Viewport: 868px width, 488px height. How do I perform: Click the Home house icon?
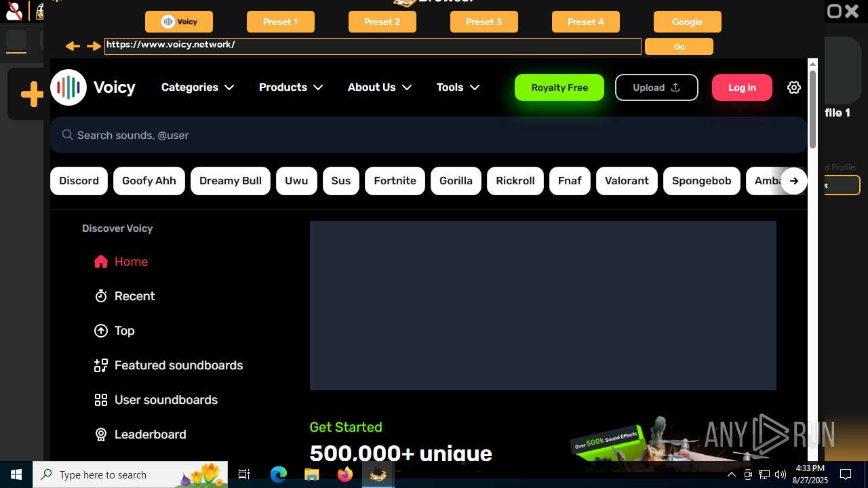tap(101, 262)
